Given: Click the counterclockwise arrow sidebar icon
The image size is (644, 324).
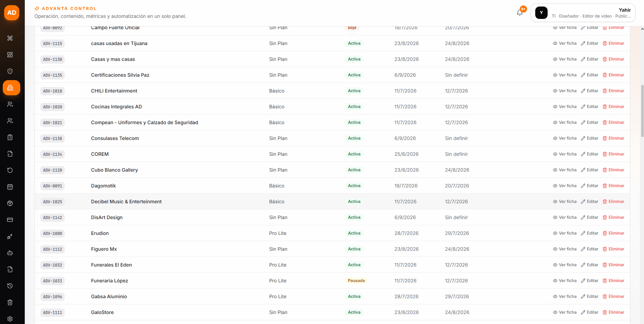Looking at the screenshot, I should click(x=10, y=170).
